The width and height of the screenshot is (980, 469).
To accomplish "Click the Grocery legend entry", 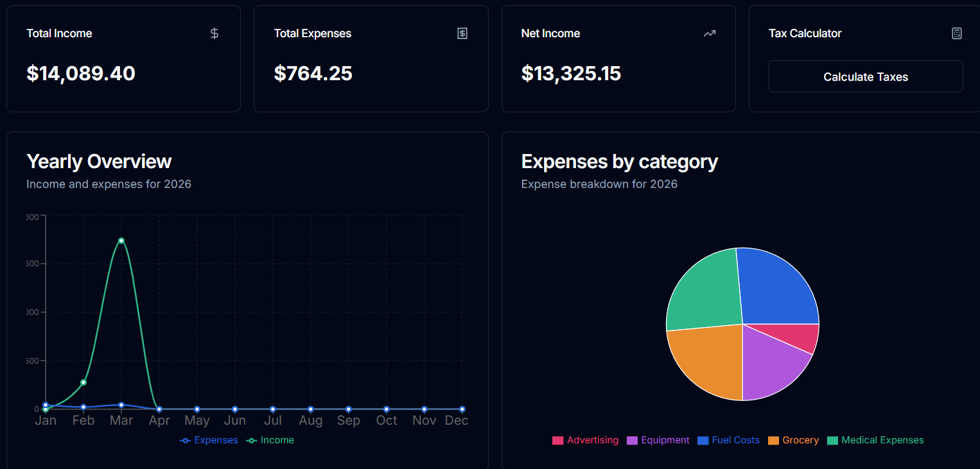I will [793, 440].
